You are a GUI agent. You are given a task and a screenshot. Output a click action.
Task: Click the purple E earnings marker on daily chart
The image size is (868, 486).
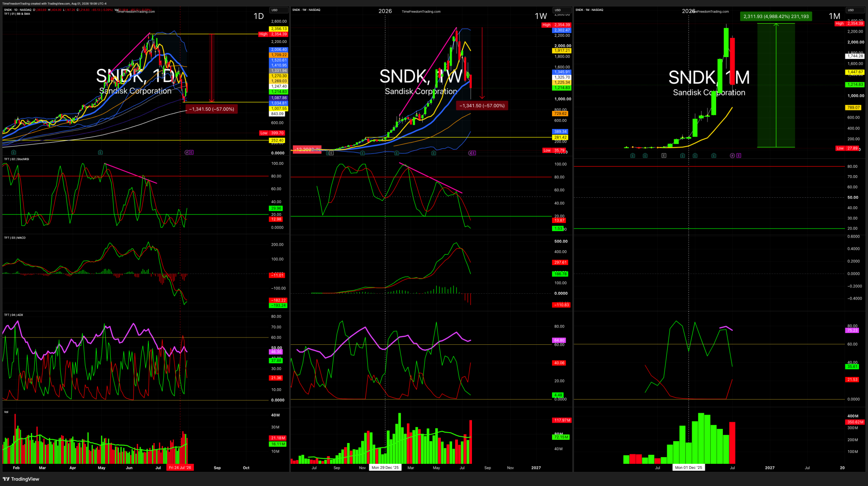(x=191, y=152)
